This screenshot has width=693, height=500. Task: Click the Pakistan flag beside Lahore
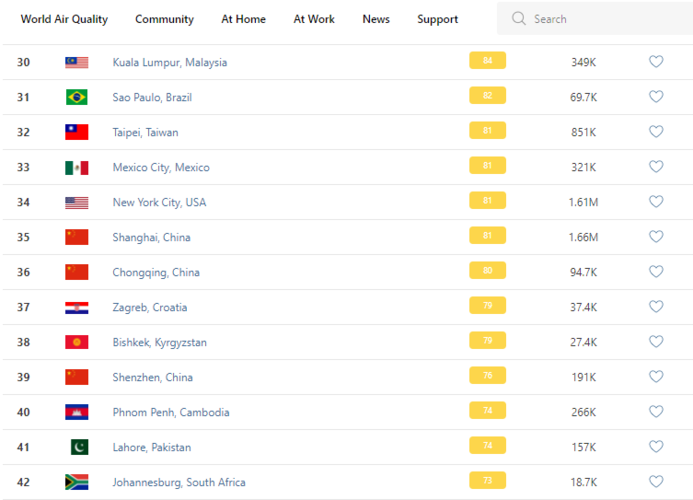coord(78,447)
